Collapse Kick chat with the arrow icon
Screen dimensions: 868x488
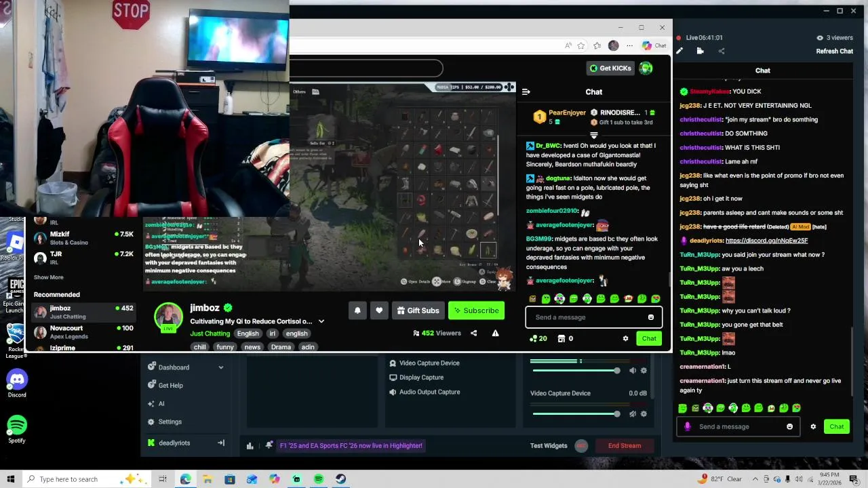526,91
